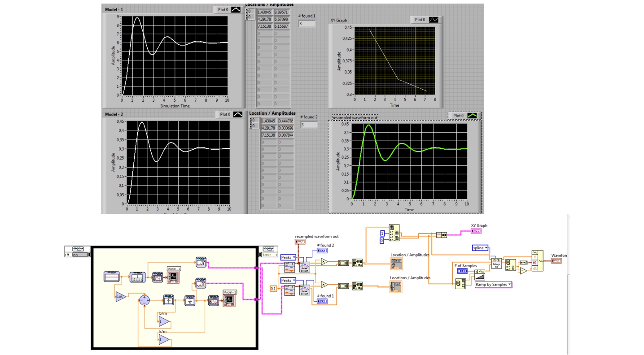The width and height of the screenshot is (644, 355).
Task: Open the Ramp by Samples dropdown
Action: [x=494, y=284]
